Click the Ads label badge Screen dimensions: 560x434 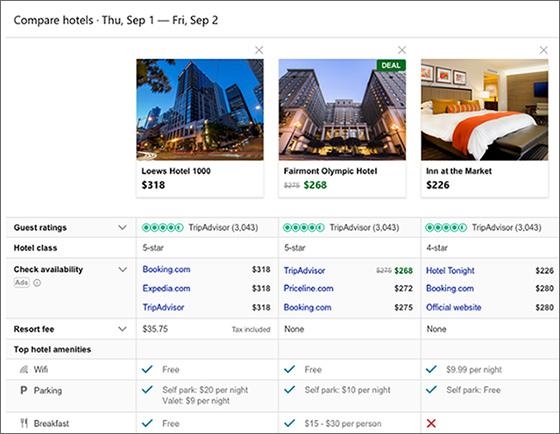coord(21,283)
